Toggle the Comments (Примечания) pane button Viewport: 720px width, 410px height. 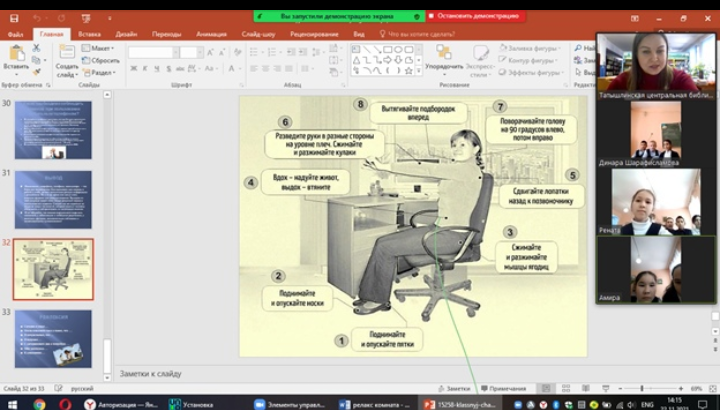pyautogui.click(x=502, y=388)
